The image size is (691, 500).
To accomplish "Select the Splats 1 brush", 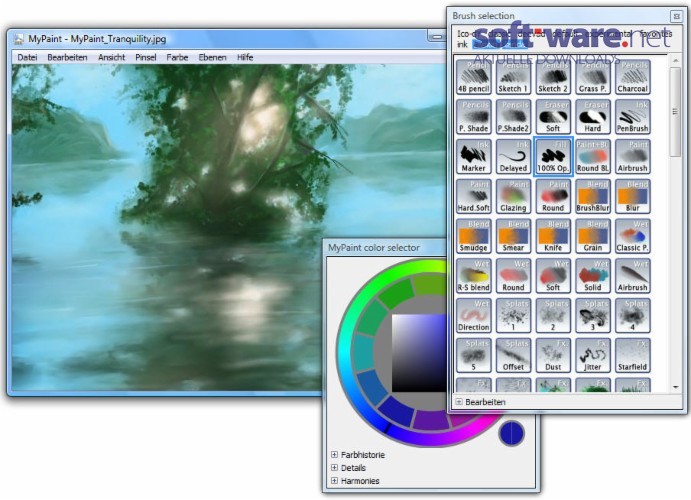I will pos(513,315).
